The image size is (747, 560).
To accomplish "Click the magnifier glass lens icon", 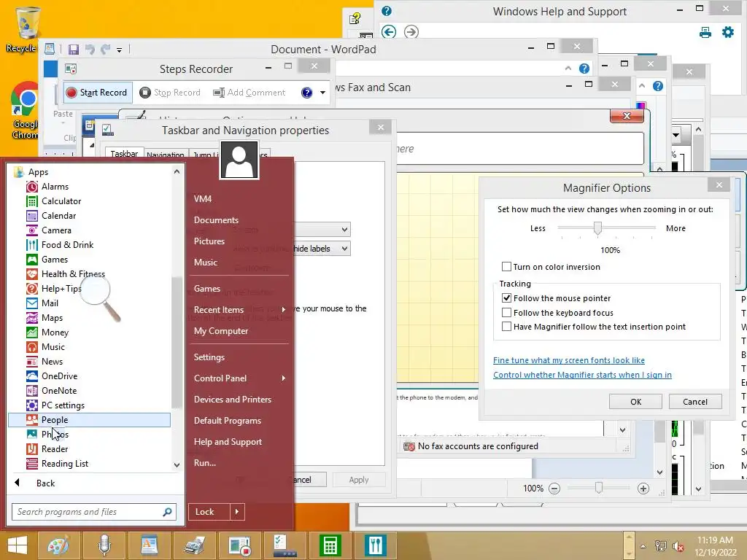I will point(96,290).
